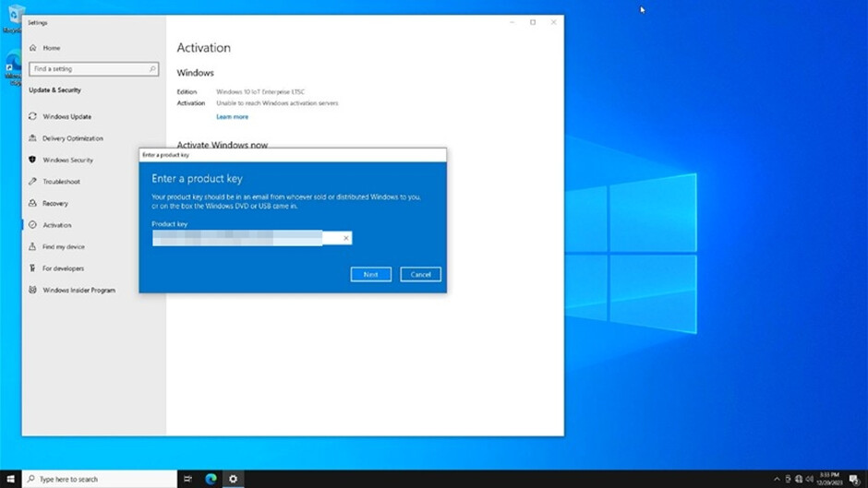Launch Microsoft Edge from the taskbar
Viewport: 868px width, 488px height.
coord(211,479)
